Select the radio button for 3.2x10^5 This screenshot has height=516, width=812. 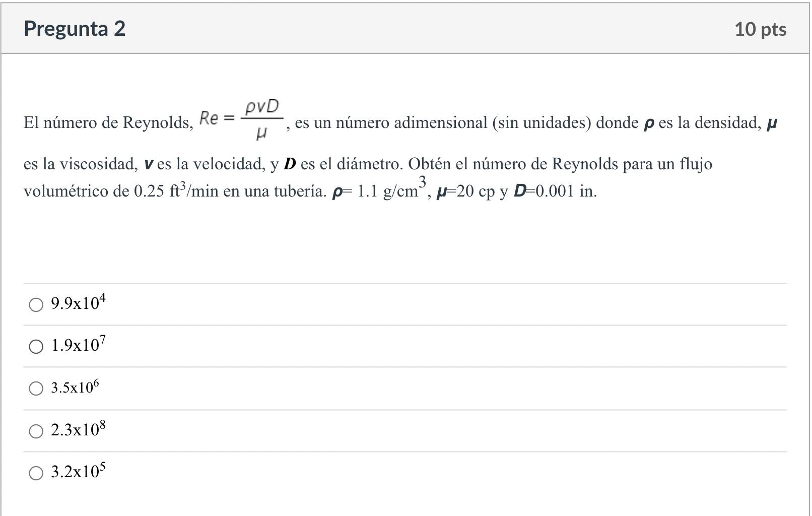pyautogui.click(x=36, y=474)
